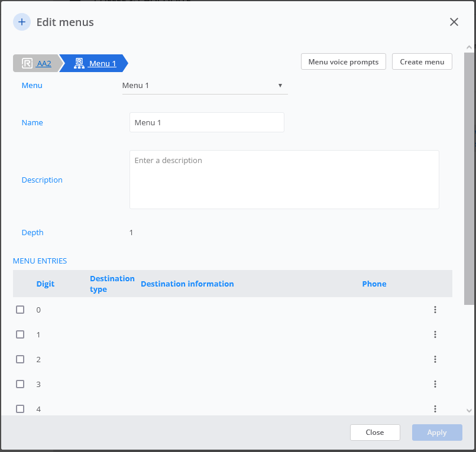The image size is (476, 452).
Task: Click the scroll up arrow of dialog
Action: pyautogui.click(x=469, y=47)
